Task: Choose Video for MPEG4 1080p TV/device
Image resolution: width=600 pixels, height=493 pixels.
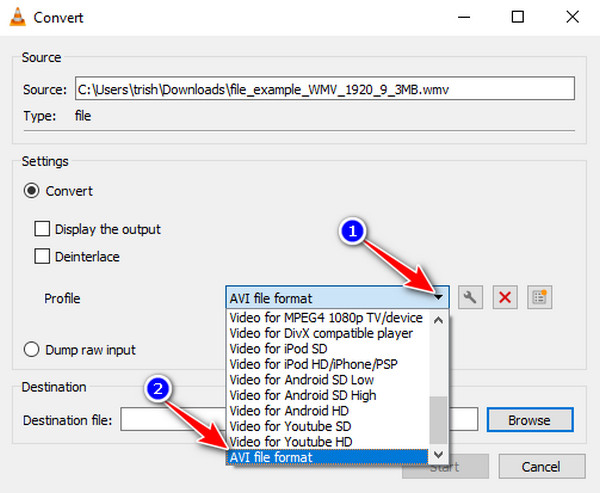Action: point(328,318)
